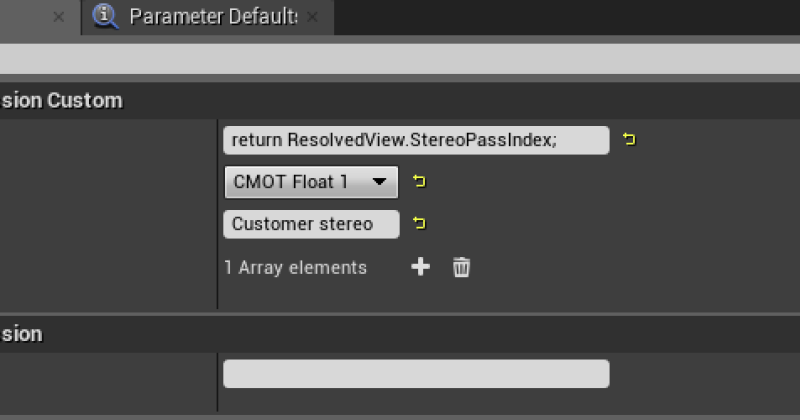Select the leftmost partially hidden tab
This screenshot has height=420, width=800.
click(x=40, y=17)
